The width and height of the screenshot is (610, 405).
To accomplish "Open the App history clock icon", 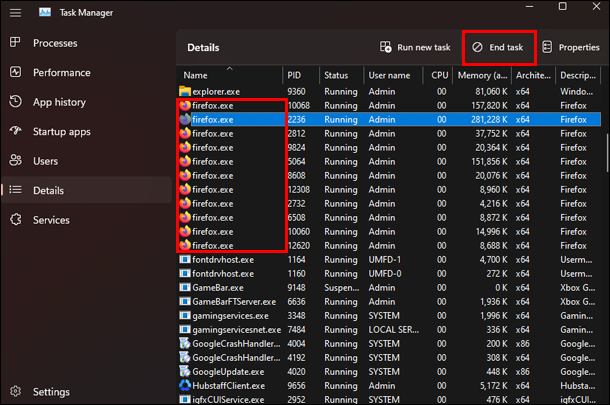I will (x=16, y=101).
